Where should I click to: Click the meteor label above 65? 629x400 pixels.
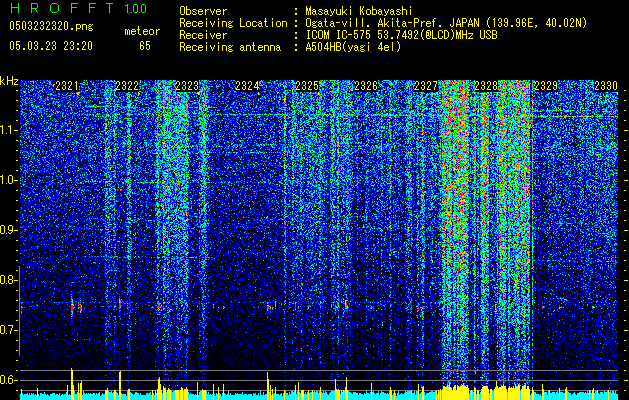coord(142,31)
